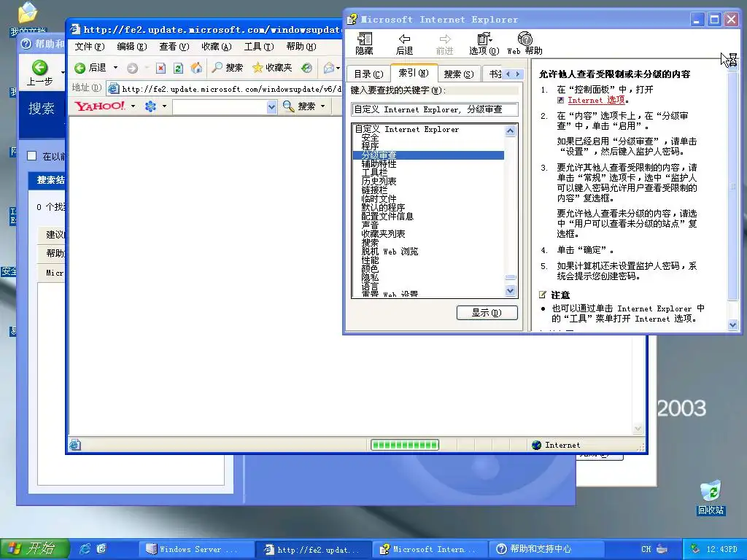Open the dropdown arrow next to 后退 in IE

coord(115,68)
